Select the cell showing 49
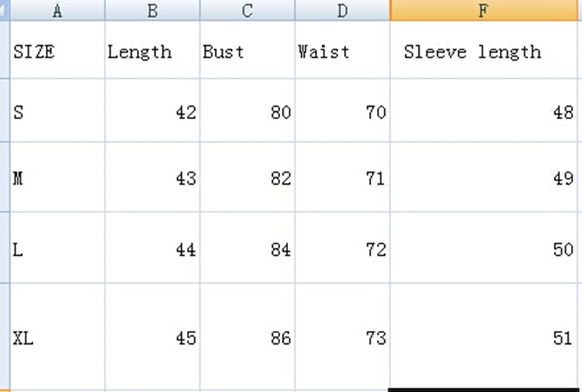The image size is (582, 392). [x=485, y=177]
